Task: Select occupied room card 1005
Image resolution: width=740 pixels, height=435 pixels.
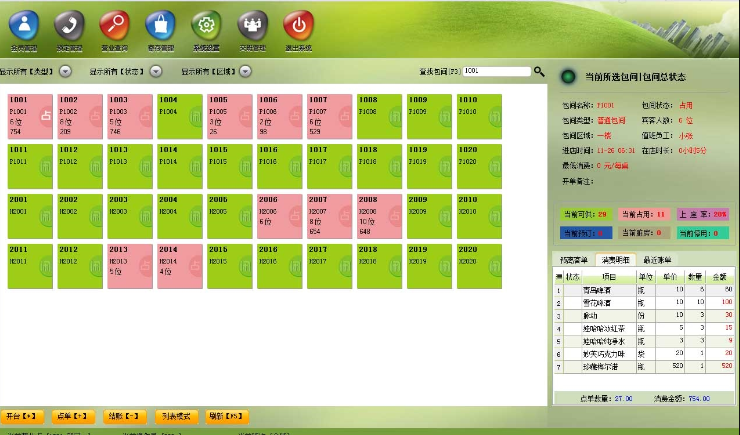Action: tap(230, 116)
